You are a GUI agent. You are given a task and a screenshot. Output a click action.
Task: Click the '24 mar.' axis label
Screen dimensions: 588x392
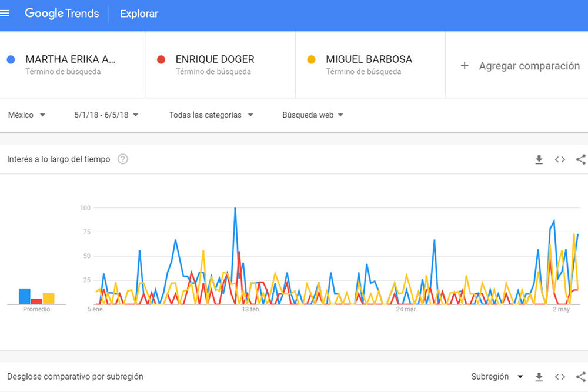coord(406,310)
